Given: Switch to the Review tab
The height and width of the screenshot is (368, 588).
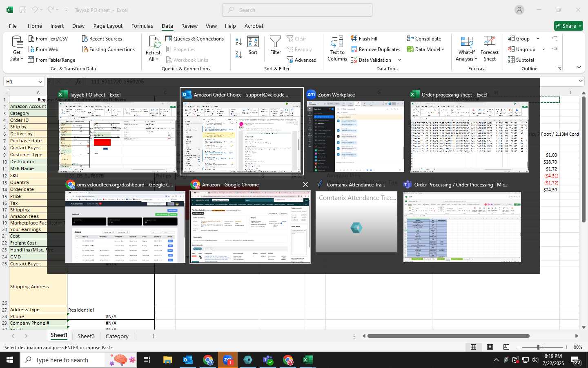Looking at the screenshot, I should pos(189,26).
